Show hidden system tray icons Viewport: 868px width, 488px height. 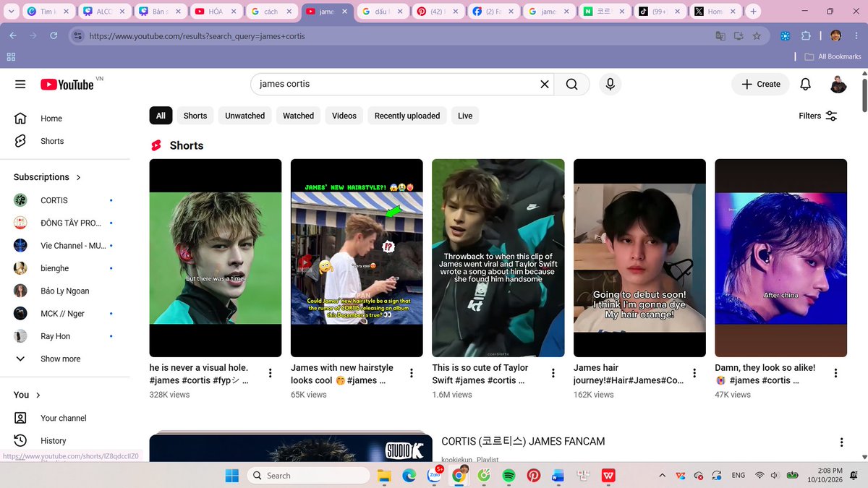[x=662, y=476]
